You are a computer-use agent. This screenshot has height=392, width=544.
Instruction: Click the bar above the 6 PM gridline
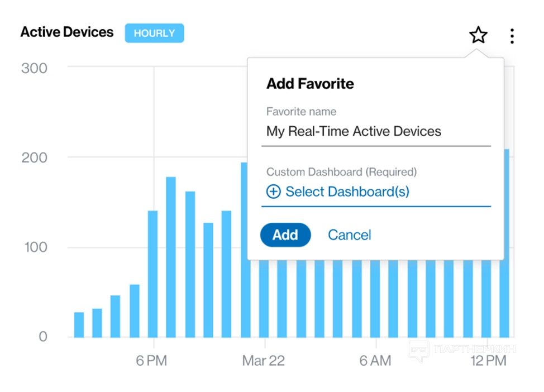[x=152, y=274]
